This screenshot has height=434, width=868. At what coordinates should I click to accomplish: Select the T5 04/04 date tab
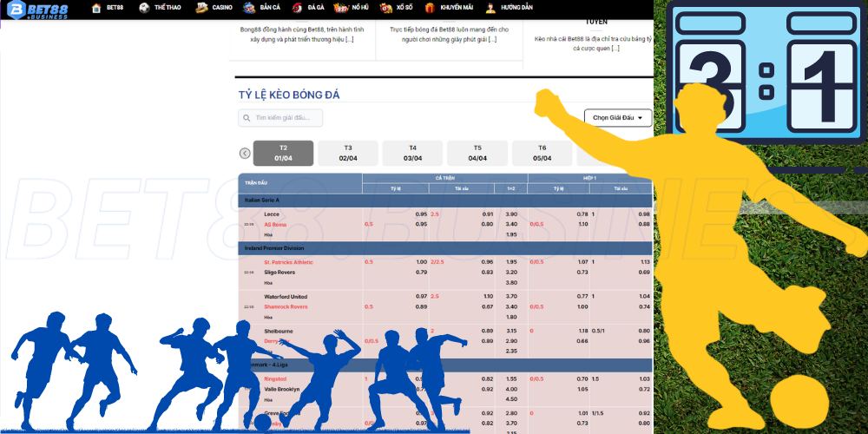coord(477,154)
